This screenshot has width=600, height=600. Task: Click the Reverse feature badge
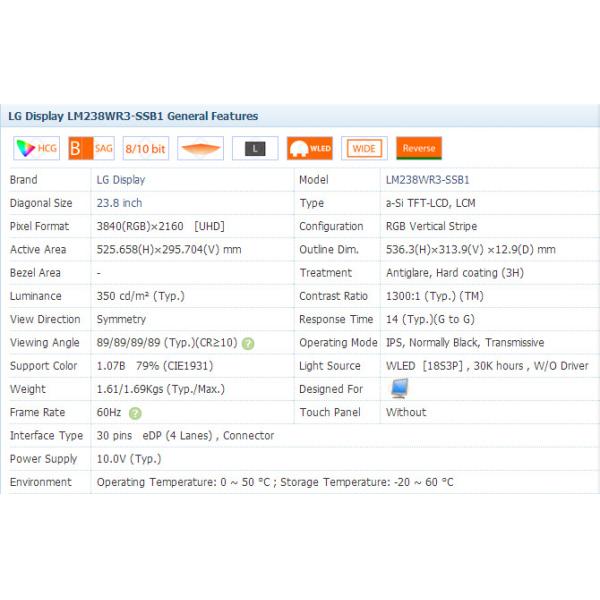click(x=418, y=149)
